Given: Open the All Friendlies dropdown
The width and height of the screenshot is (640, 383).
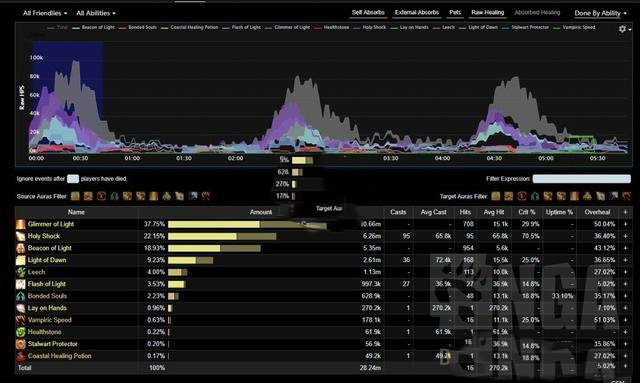Looking at the screenshot, I should [45, 13].
